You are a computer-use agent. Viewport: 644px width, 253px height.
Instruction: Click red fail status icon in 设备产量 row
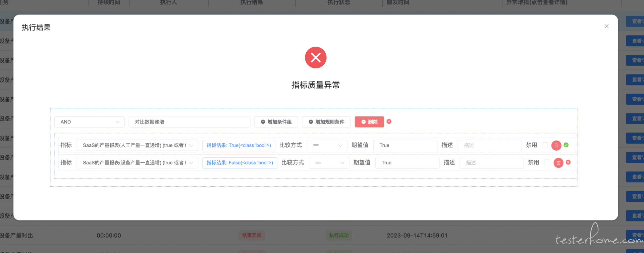coord(568,162)
